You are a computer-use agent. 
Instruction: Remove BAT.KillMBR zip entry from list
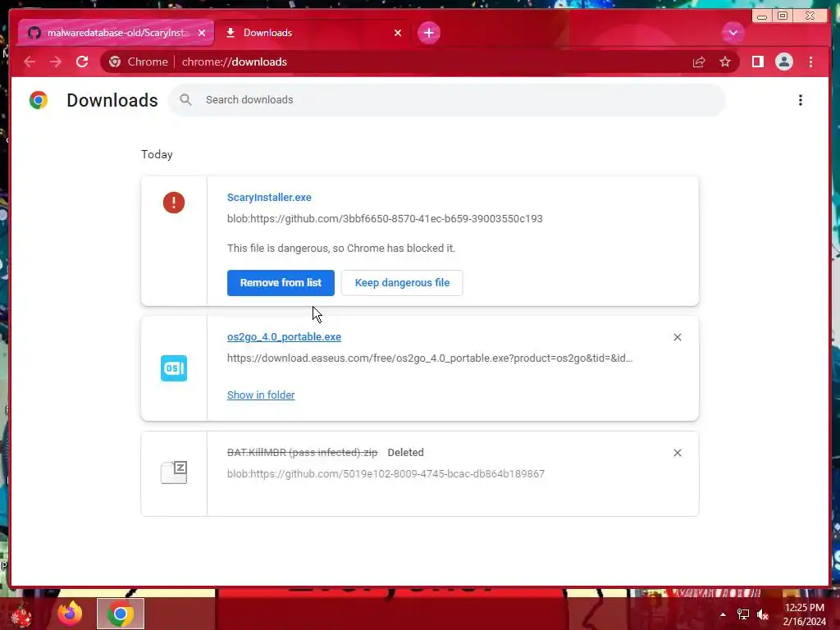[677, 453]
